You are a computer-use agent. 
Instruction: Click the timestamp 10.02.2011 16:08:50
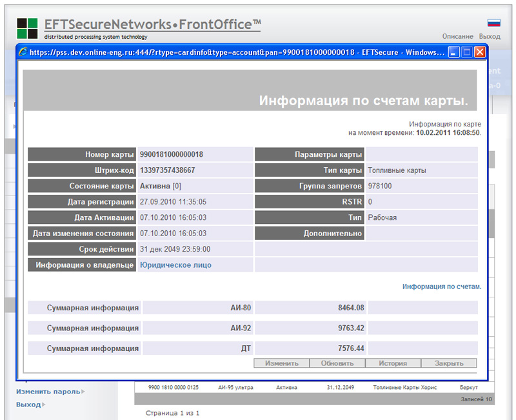448,133
